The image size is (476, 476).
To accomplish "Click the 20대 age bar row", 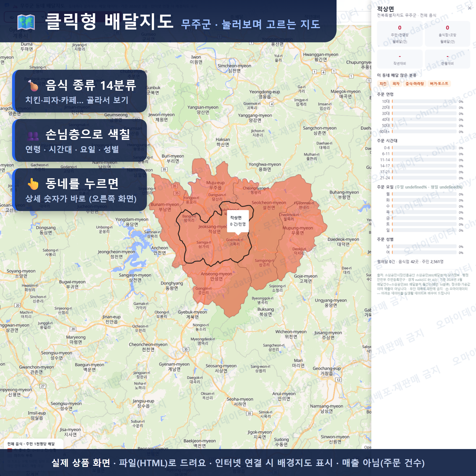I will click(x=420, y=108).
